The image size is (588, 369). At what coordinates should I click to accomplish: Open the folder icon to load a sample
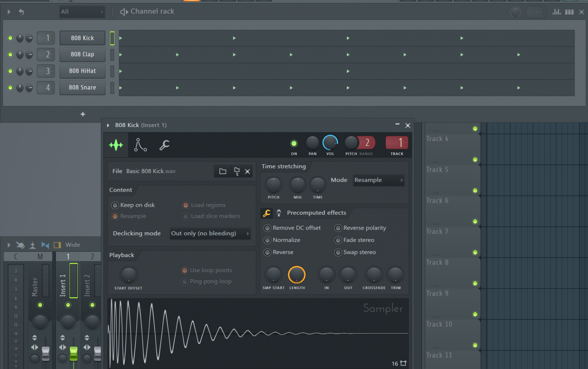pos(222,171)
